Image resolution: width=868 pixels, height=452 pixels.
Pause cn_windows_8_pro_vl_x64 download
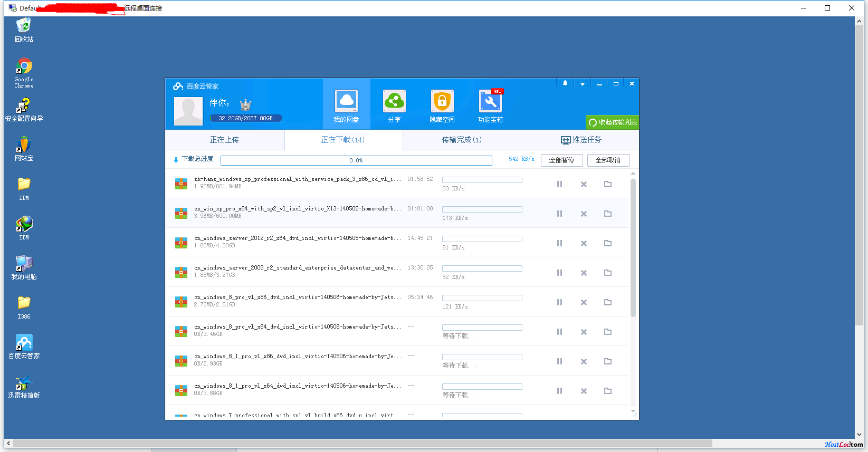(x=559, y=332)
